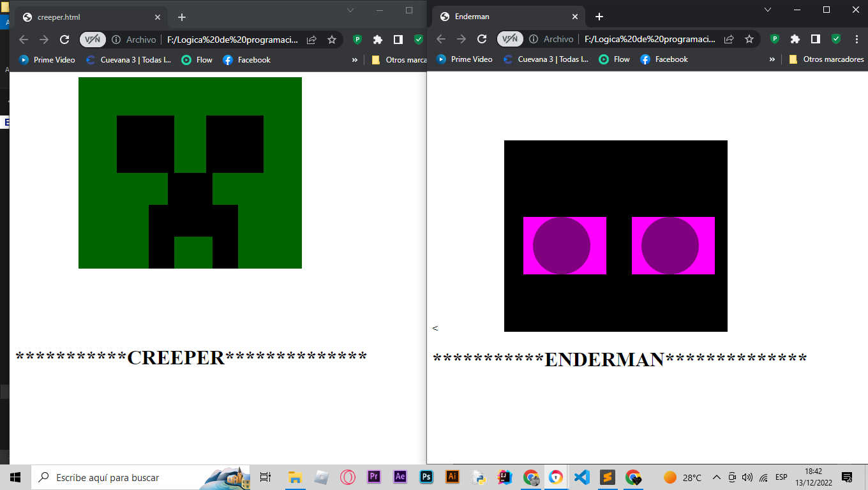Expand hidden bookmarks chevron in creeper window
Screen dimensions: 868x490
pyautogui.click(x=355, y=60)
